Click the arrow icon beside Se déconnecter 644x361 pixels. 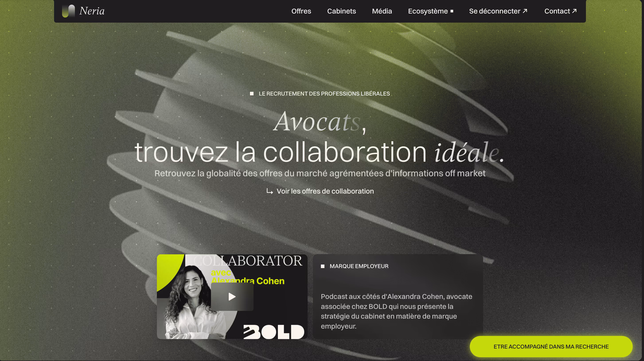point(525,11)
